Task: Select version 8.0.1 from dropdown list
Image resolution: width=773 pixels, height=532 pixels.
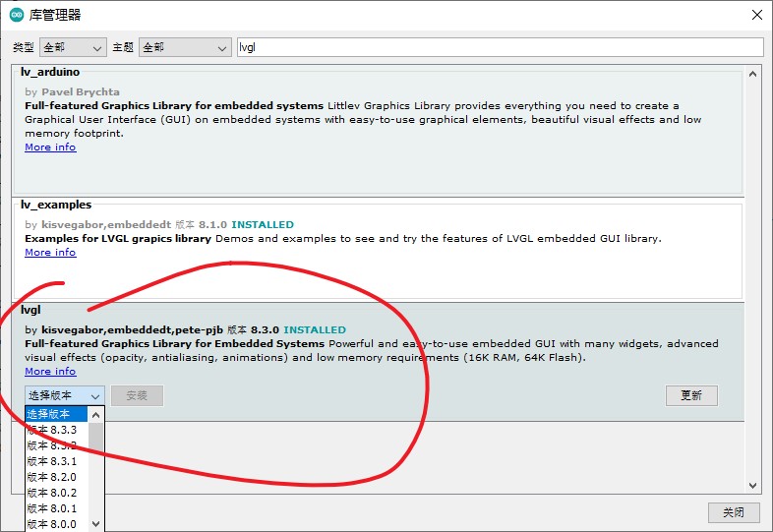Action: click(x=56, y=508)
